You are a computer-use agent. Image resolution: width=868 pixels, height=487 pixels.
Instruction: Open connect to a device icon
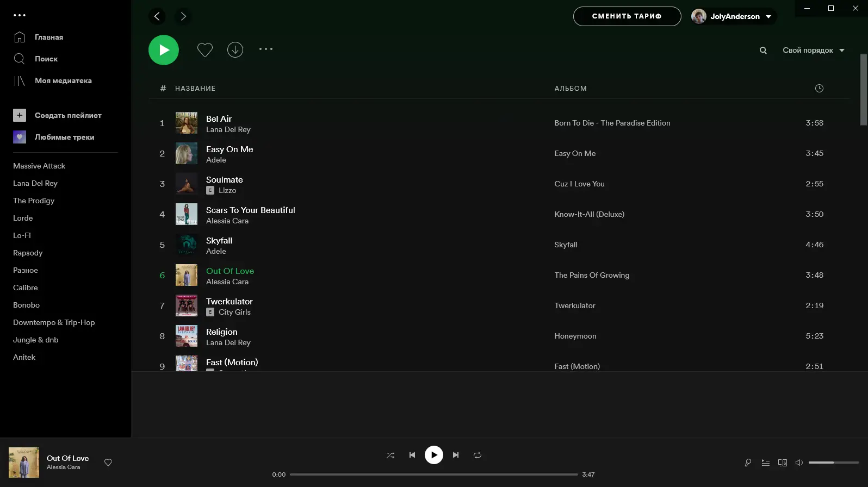click(783, 463)
